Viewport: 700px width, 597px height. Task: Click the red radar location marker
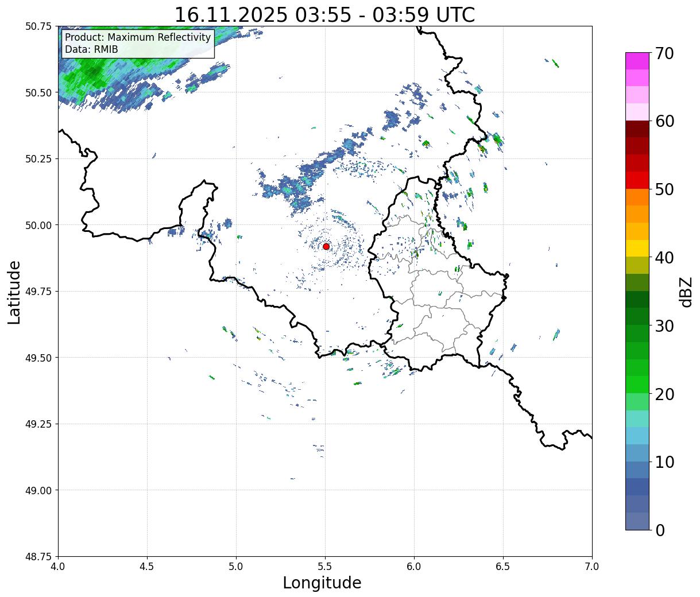(x=326, y=246)
